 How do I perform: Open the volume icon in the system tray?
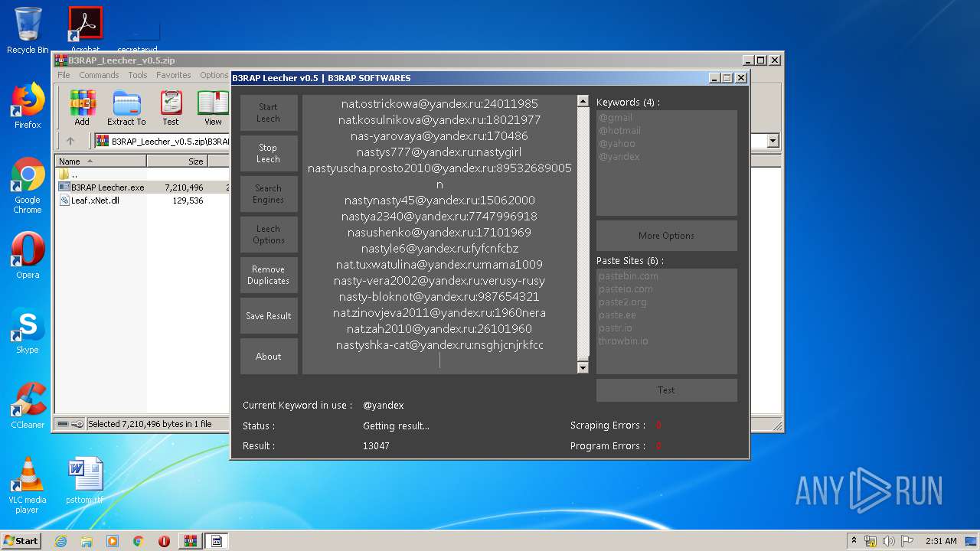[889, 541]
